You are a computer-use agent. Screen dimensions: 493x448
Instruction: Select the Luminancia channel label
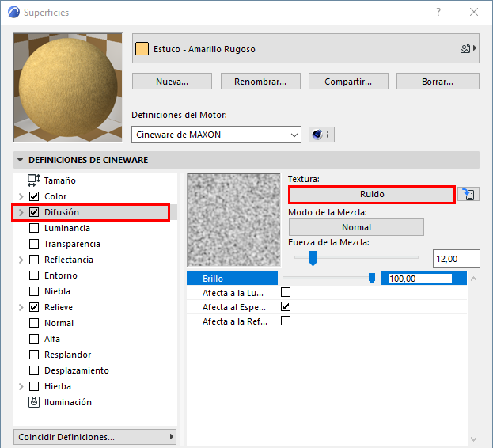click(67, 228)
